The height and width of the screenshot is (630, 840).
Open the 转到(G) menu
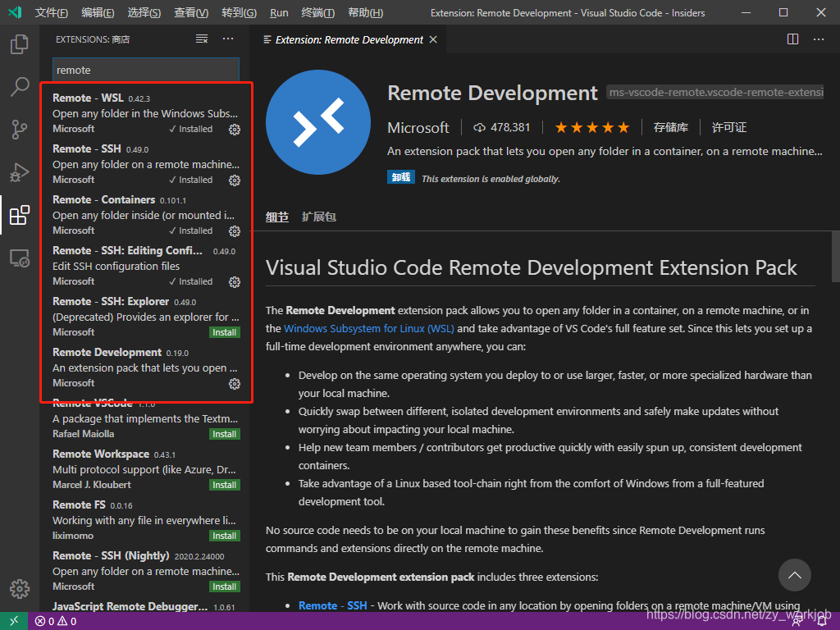[x=239, y=12]
